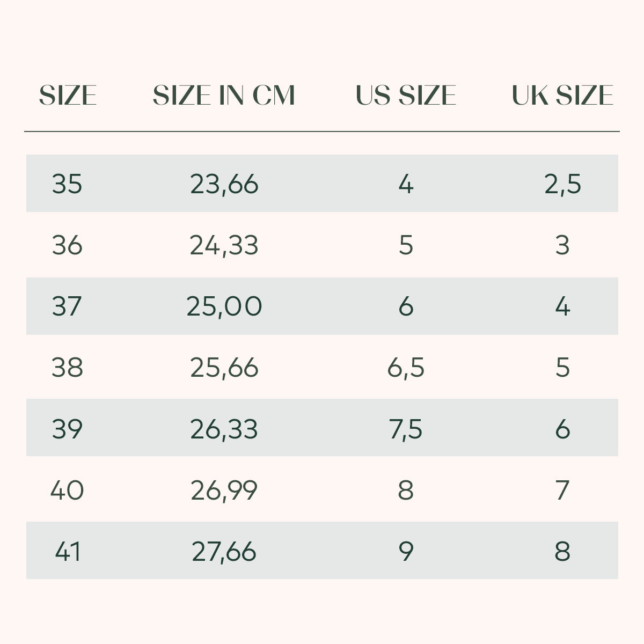The image size is (644, 644).
Task: Click US size 6,5 cell
Action: tap(406, 368)
